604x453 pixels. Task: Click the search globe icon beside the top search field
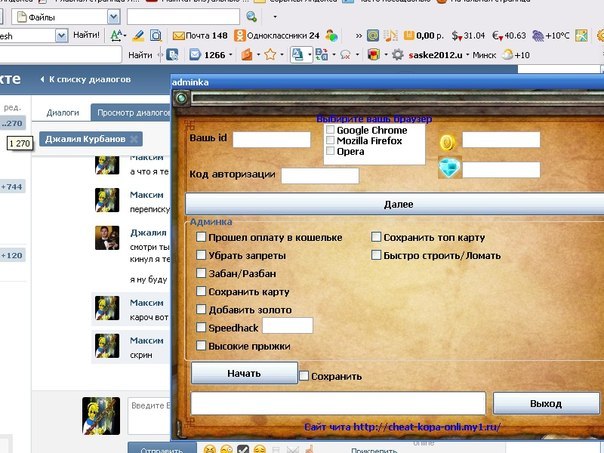coord(251,17)
